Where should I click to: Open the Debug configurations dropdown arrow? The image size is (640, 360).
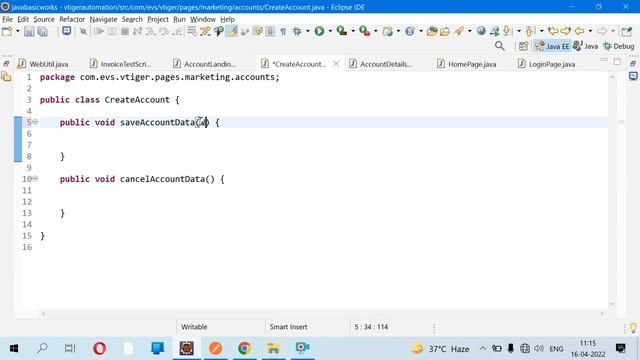point(308,31)
